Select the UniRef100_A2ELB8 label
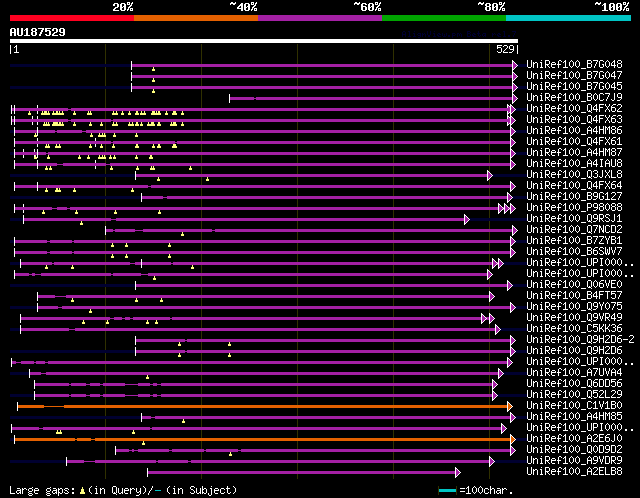 point(574,472)
